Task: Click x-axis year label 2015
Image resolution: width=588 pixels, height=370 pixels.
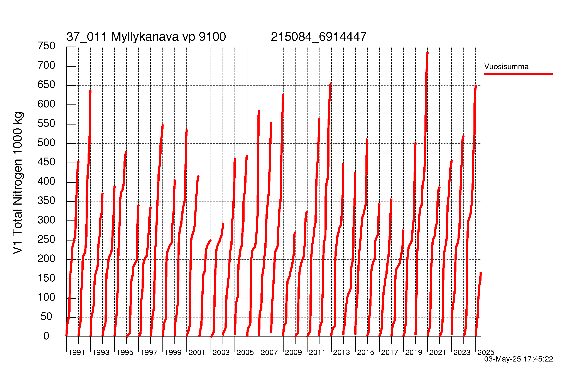Action: [366, 353]
